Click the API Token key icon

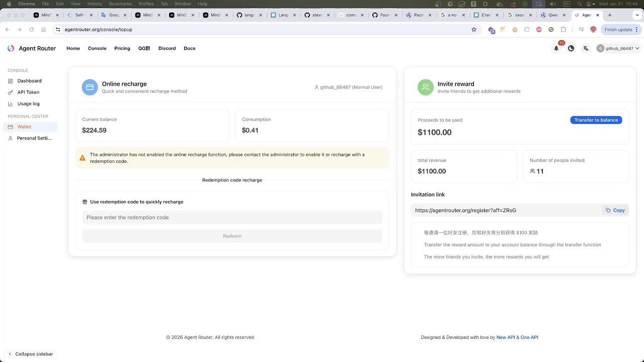pyautogui.click(x=11, y=93)
